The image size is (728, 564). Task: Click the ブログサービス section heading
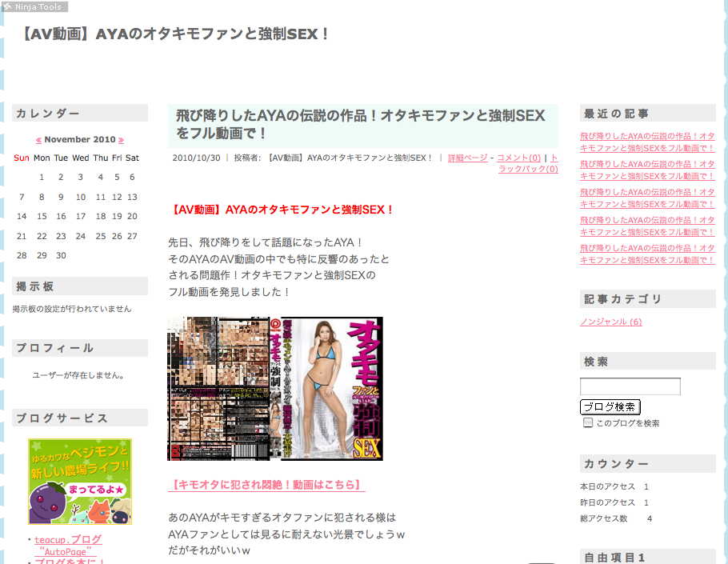pyautogui.click(x=80, y=418)
